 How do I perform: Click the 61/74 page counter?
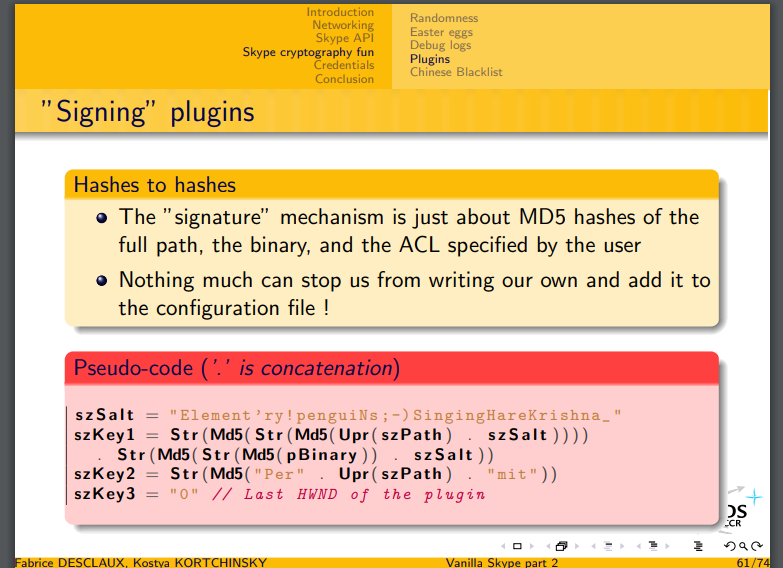click(x=753, y=563)
